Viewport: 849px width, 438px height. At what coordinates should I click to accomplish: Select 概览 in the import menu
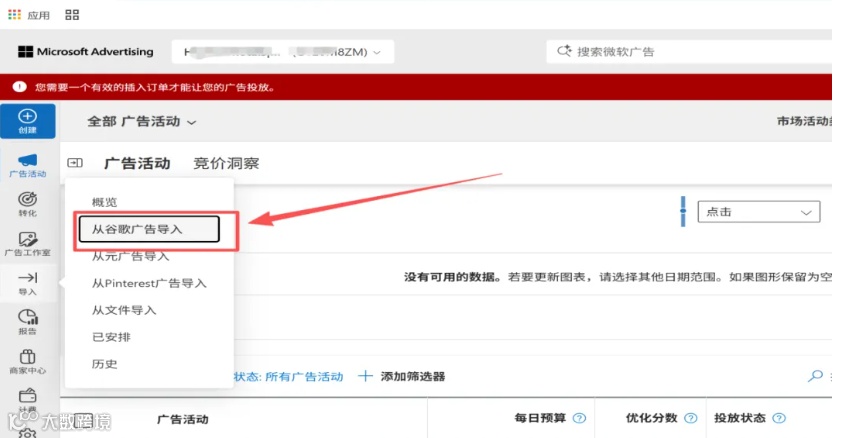(105, 202)
